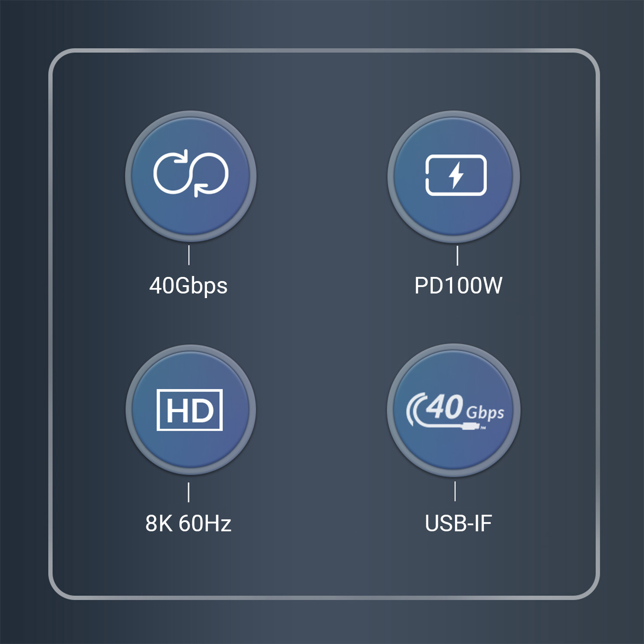
Task: Click the 40Gbps text label
Action: coord(189,286)
